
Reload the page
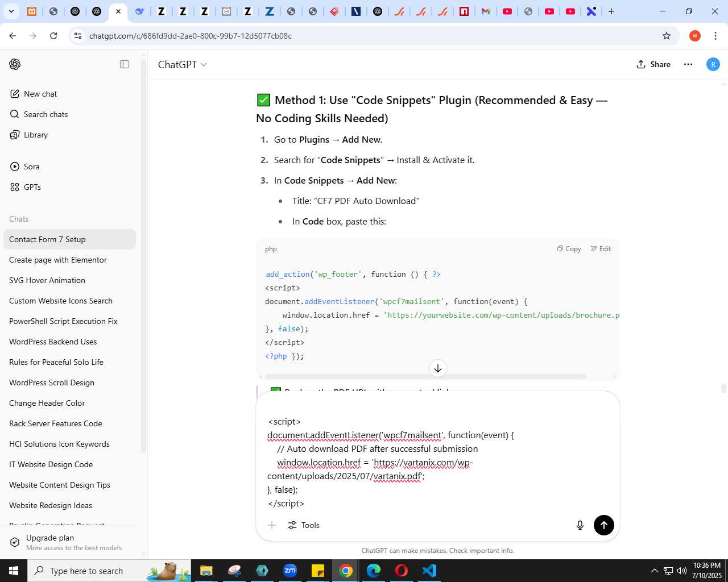[x=53, y=36]
